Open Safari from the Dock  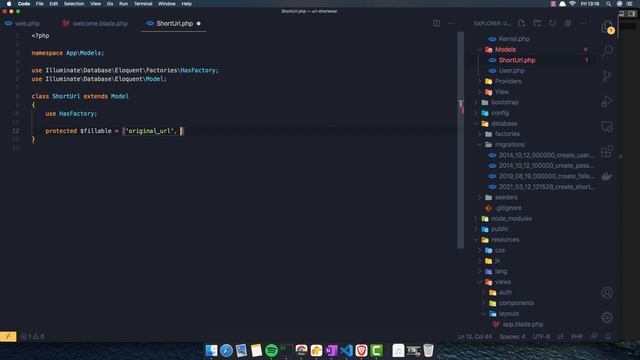click(226, 350)
